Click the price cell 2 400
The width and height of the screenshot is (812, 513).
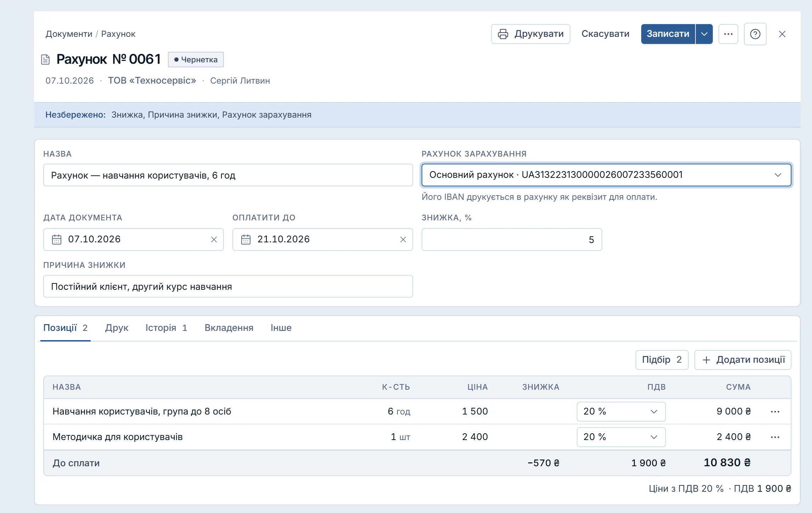tap(475, 437)
